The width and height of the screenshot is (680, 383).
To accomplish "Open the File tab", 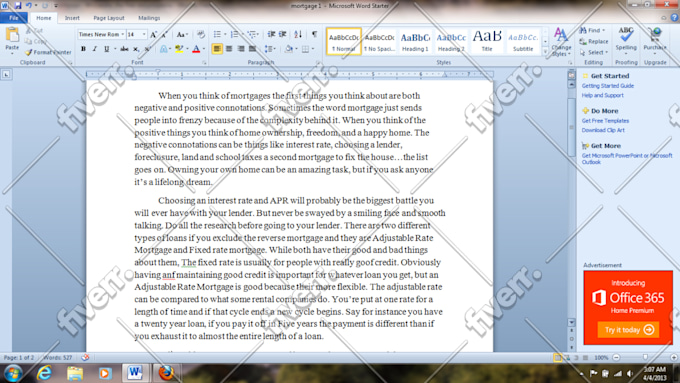I will coord(14,18).
